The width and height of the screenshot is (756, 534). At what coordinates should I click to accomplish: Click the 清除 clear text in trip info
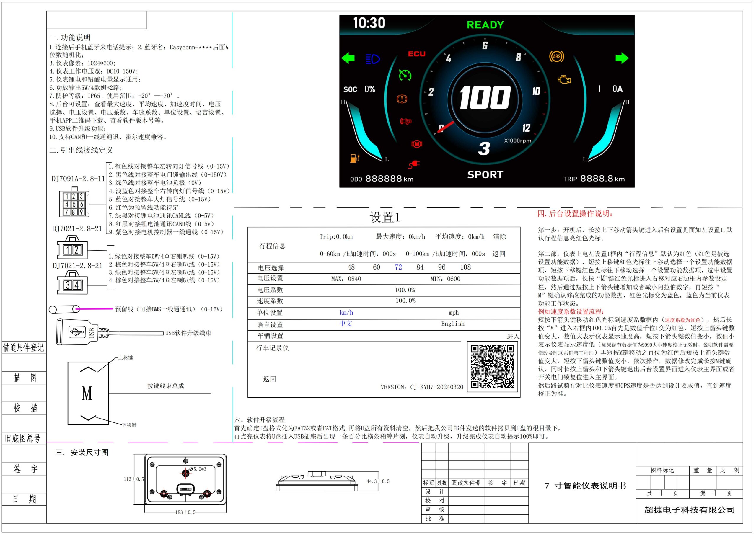[499, 236]
